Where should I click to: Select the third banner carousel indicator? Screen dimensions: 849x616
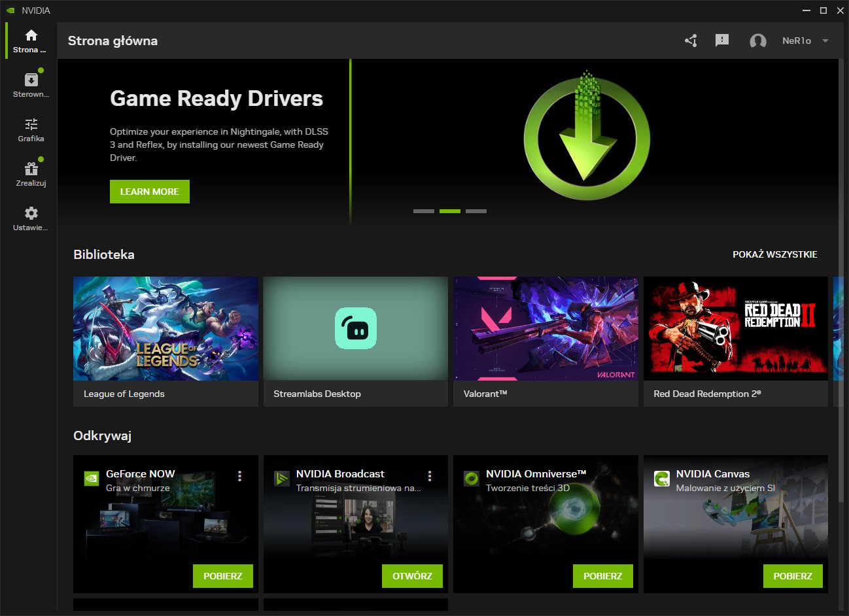coord(476,211)
